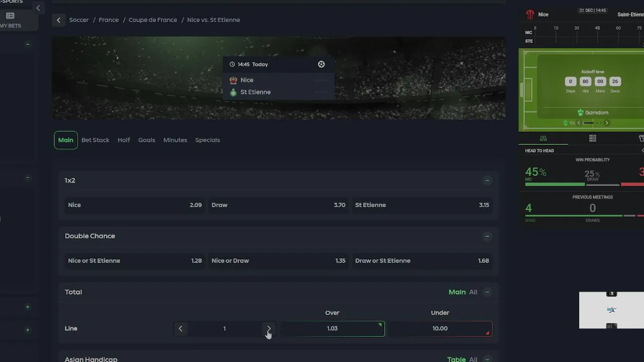Switch to Minutes tab
The height and width of the screenshot is (362, 644).
175,140
